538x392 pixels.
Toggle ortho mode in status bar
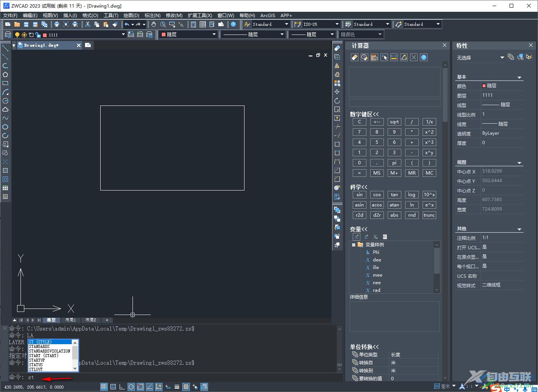click(122, 387)
